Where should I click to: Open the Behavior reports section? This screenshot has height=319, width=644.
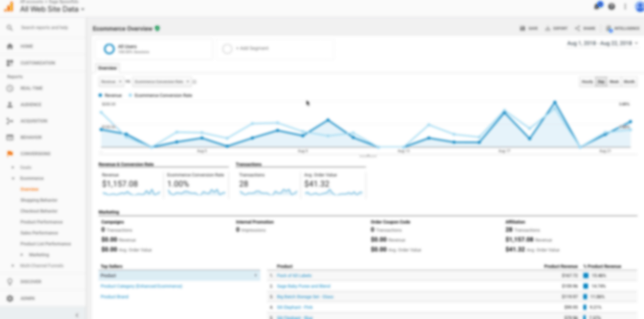[10, 137]
